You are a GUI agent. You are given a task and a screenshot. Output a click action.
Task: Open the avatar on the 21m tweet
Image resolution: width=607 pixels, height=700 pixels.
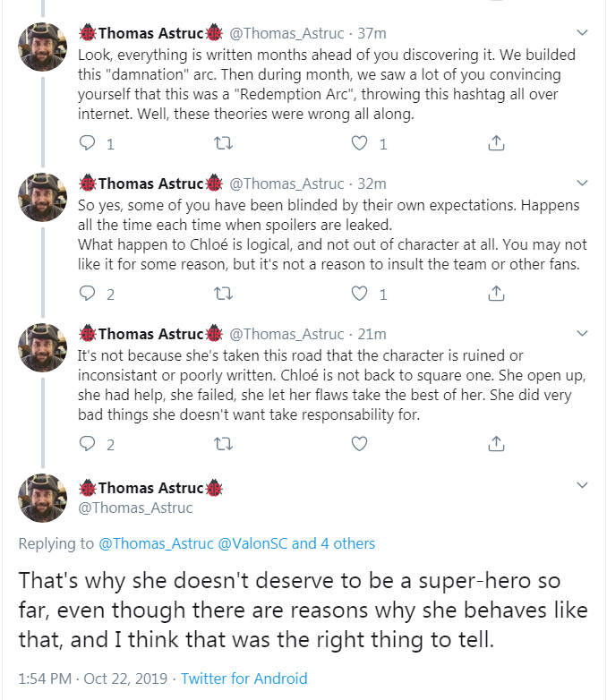point(42,347)
